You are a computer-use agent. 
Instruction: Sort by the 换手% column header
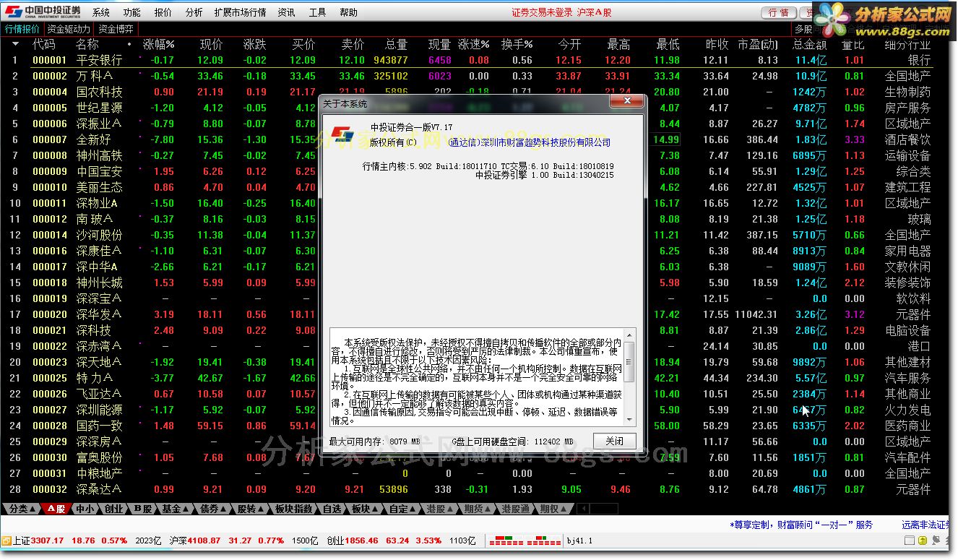tap(517, 44)
